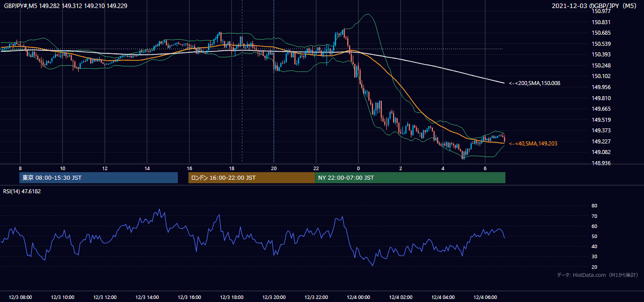Image resolution: width=644 pixels, height=302 pixels.
Task: Select the 東京 08:00-15:30 JST session bar
Action: click(98, 178)
